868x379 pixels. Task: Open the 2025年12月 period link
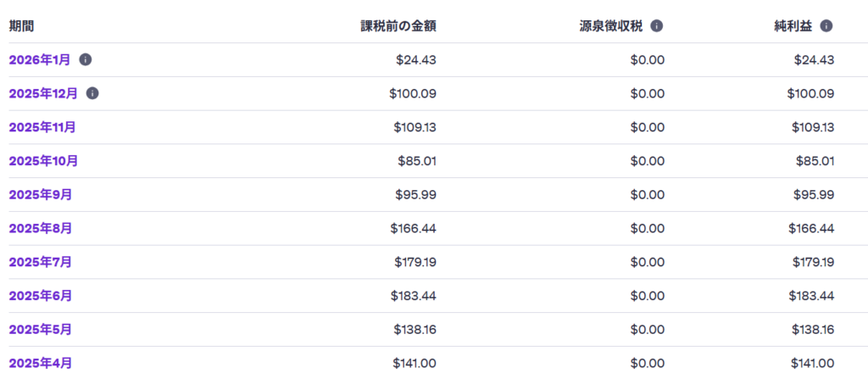tap(43, 93)
